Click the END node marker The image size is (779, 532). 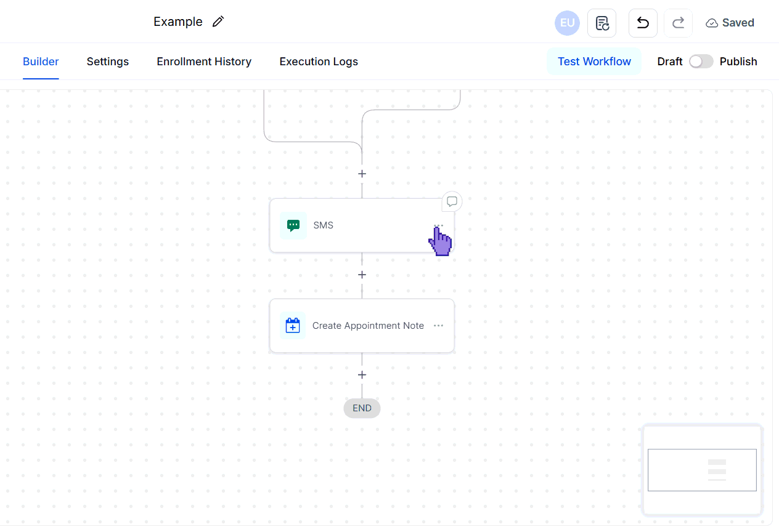[362, 408]
